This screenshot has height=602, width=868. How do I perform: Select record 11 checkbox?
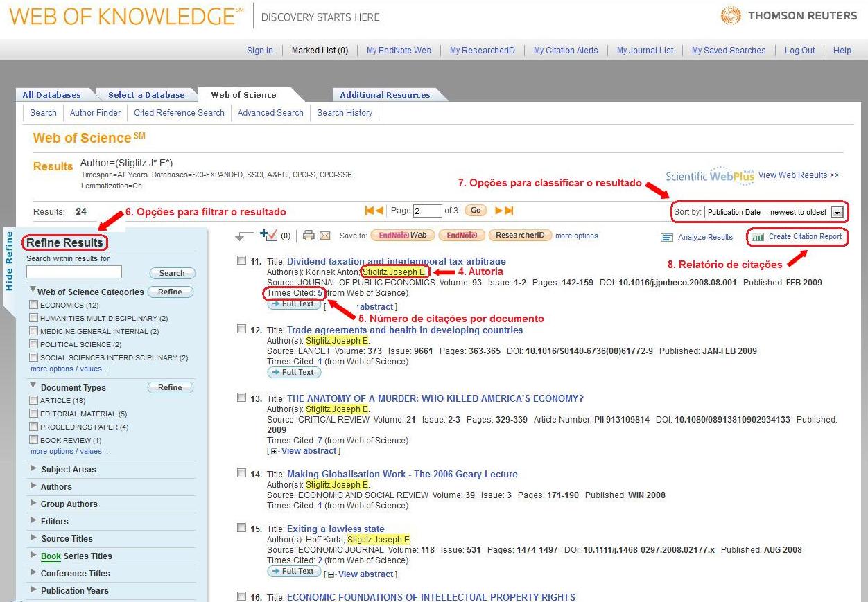241,260
